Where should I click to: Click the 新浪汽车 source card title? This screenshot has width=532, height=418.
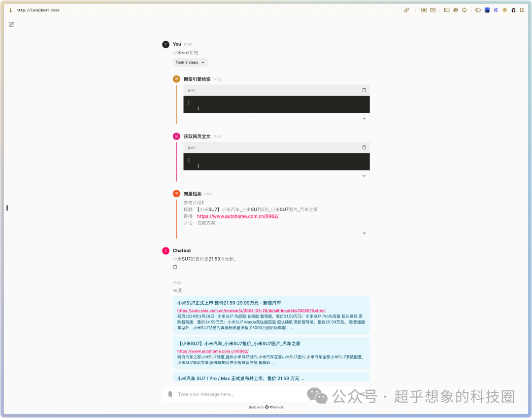click(229, 303)
